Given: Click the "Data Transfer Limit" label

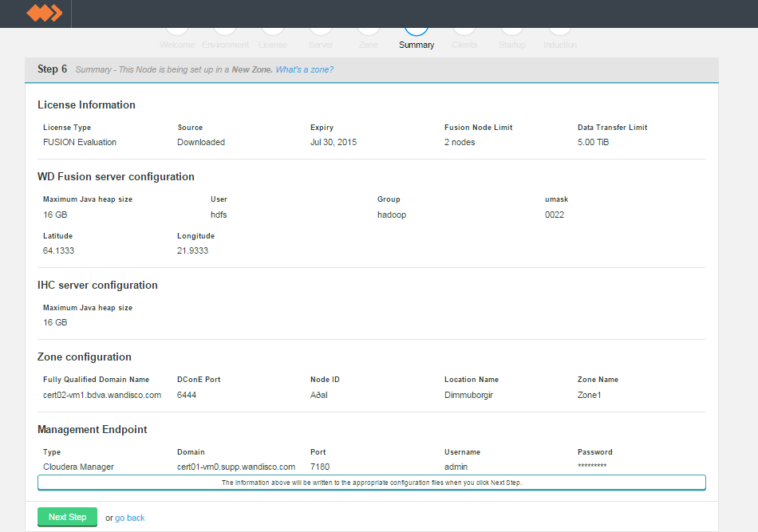Looking at the screenshot, I should tap(613, 127).
